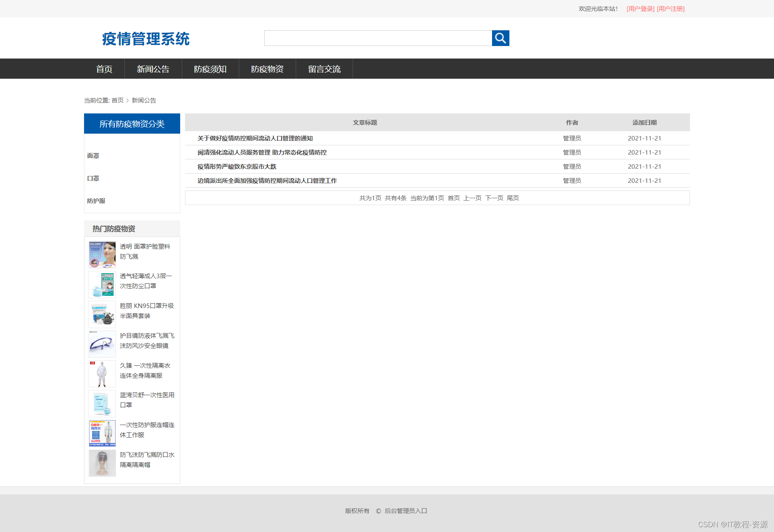Click the 一次性防尘口罩 product thumbnail

[102, 285]
